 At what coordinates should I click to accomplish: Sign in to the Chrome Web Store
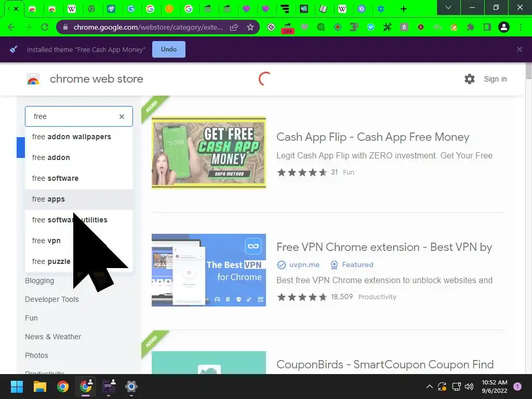[495, 79]
